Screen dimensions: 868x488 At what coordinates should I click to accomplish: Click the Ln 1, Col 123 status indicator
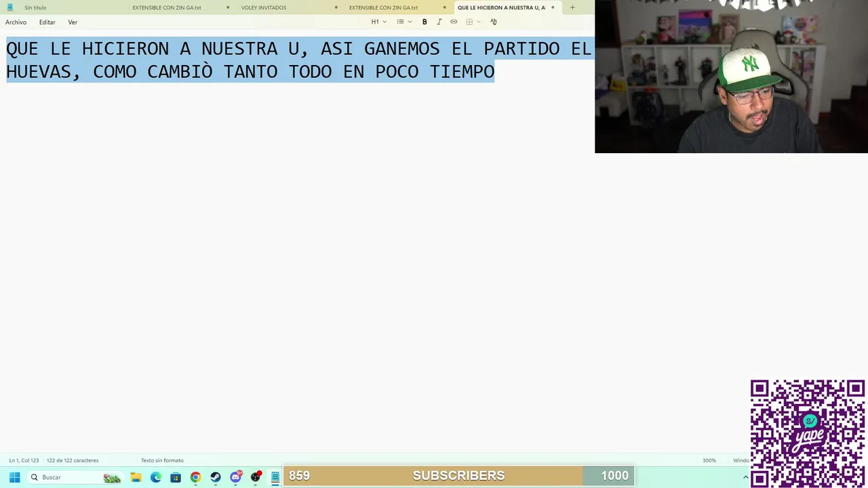pos(24,460)
